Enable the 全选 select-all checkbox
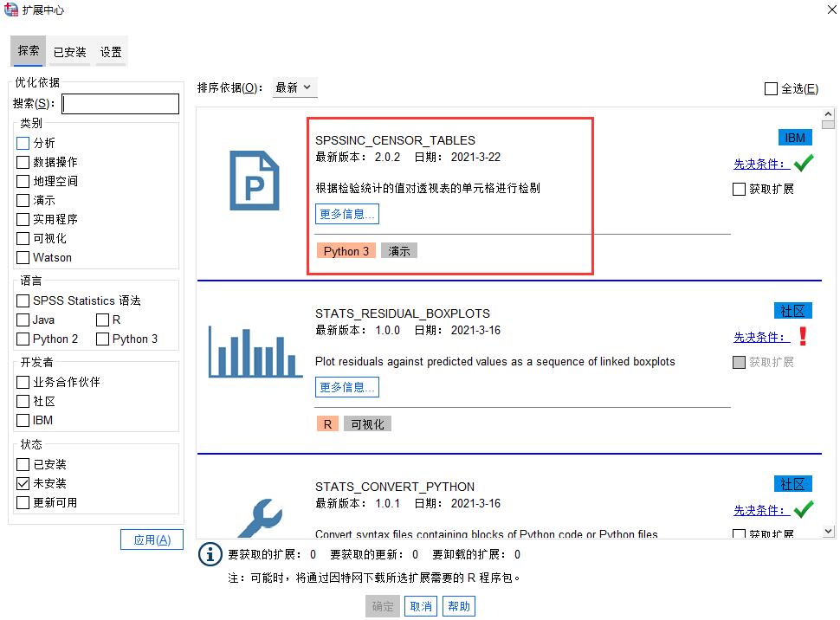The width and height of the screenshot is (840, 620). (x=769, y=88)
